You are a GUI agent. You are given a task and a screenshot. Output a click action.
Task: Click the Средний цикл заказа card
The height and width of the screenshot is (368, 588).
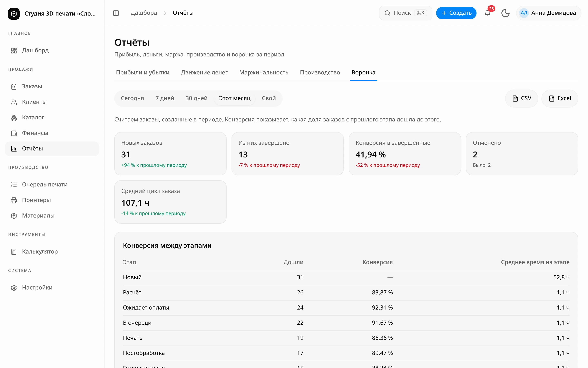tap(170, 202)
